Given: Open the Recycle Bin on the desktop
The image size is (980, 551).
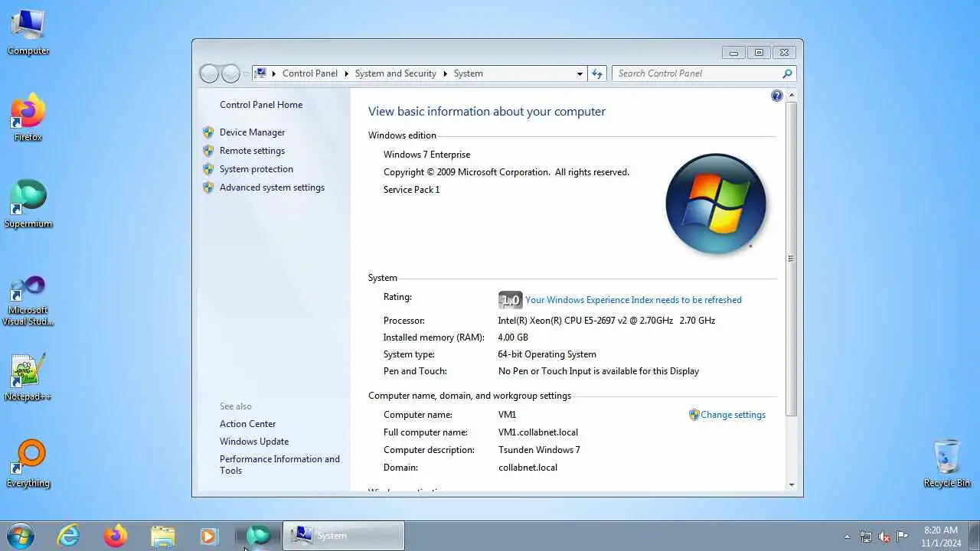Looking at the screenshot, I should [947, 464].
